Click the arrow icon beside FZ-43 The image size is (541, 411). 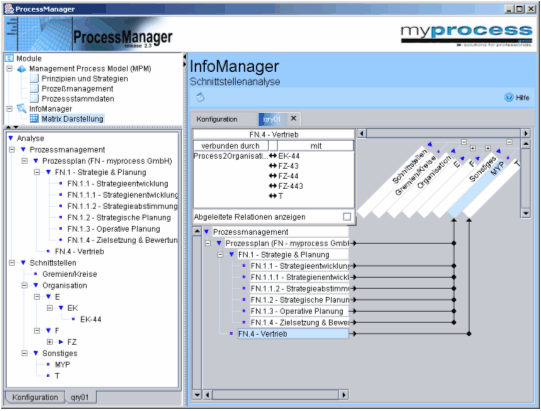point(273,166)
